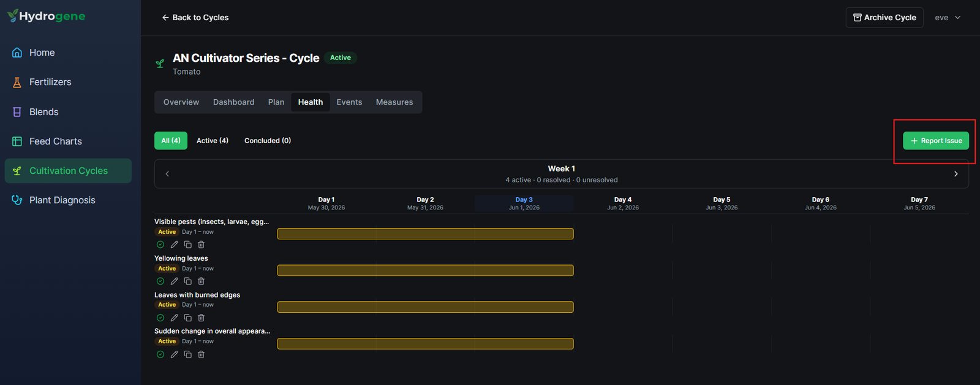Open the eve user menu
This screenshot has height=385, width=980.
click(x=948, y=18)
